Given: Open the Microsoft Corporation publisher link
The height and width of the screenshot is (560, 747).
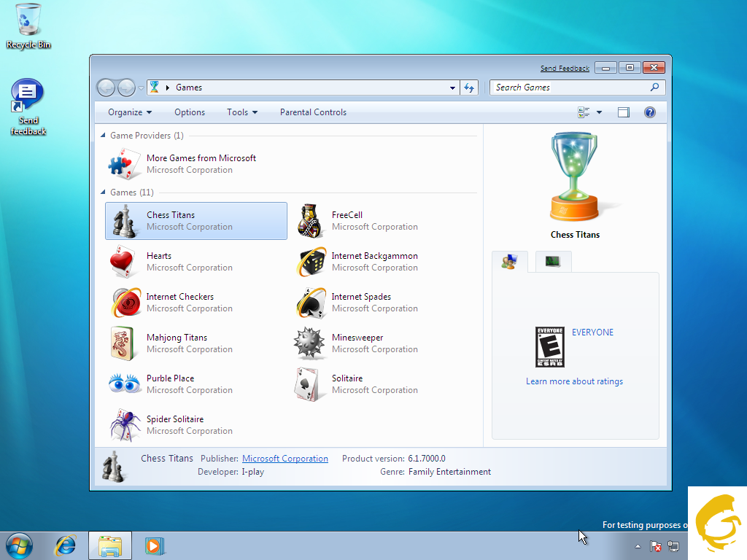Looking at the screenshot, I should pos(285,459).
